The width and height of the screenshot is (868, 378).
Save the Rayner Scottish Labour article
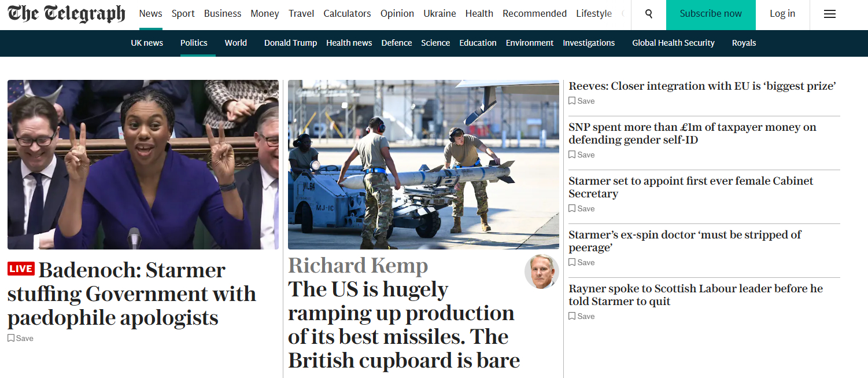582,316
